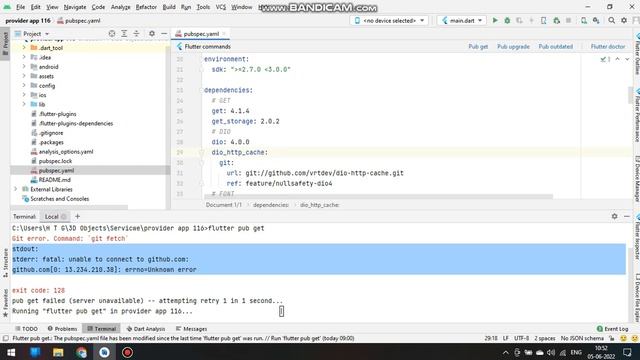
Task: Select README.md in project tree
Action: coord(54,180)
